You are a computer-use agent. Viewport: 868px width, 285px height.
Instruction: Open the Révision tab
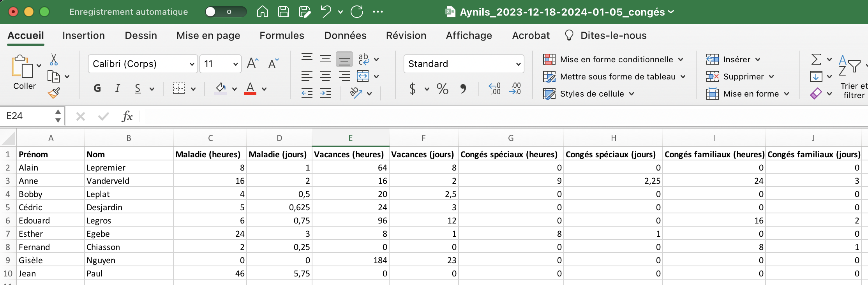406,35
